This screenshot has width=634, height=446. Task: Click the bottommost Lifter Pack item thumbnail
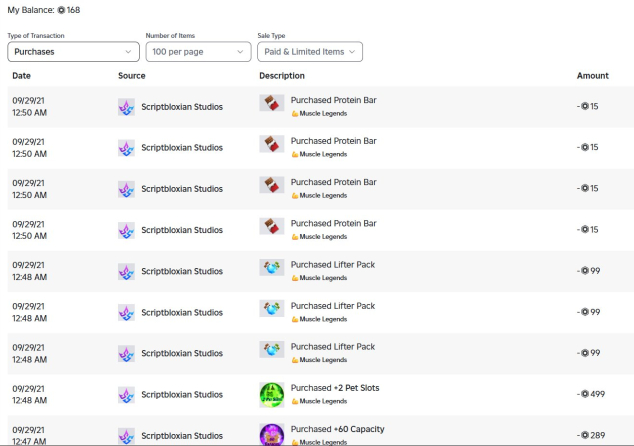(272, 352)
